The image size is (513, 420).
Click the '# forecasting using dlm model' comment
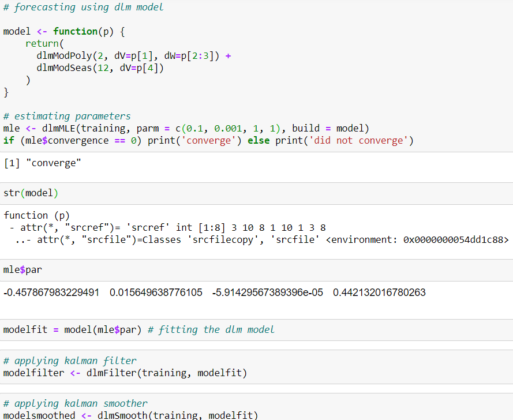coord(83,7)
